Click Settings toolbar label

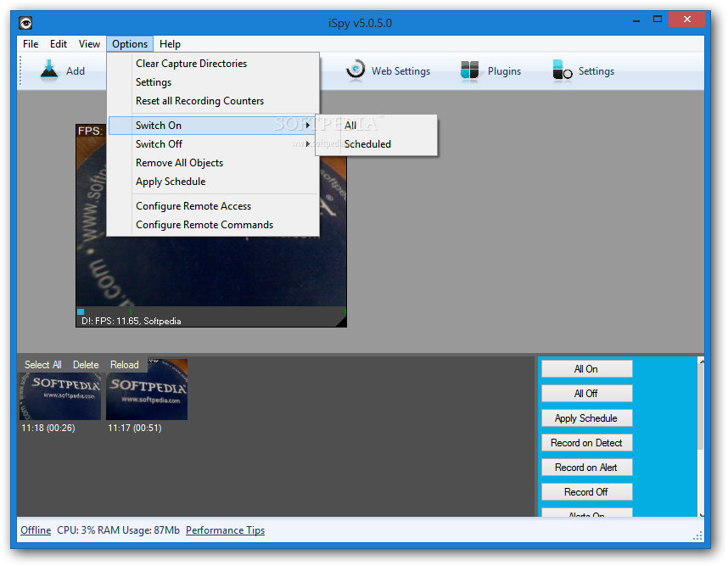tap(596, 71)
